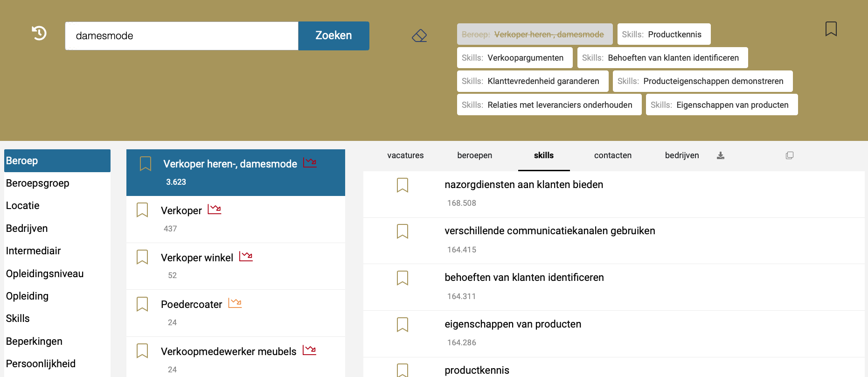Bookmark skill productkennis

(403, 370)
